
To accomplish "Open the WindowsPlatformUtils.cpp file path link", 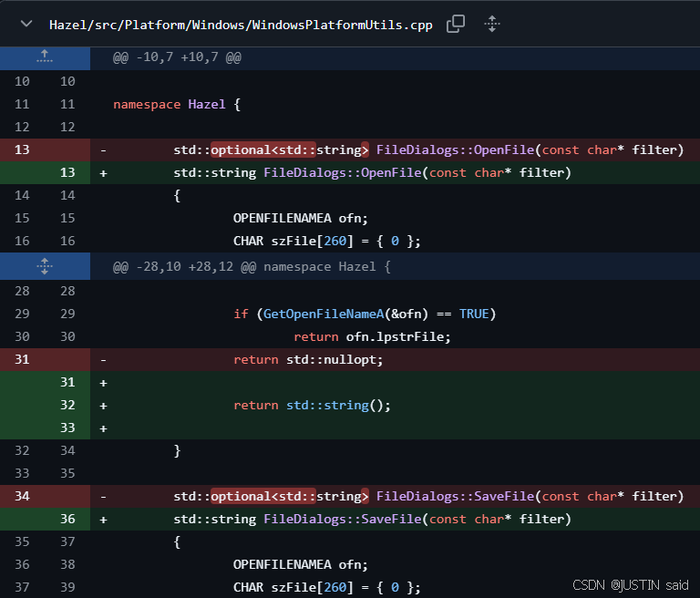I will pyautogui.click(x=241, y=25).
